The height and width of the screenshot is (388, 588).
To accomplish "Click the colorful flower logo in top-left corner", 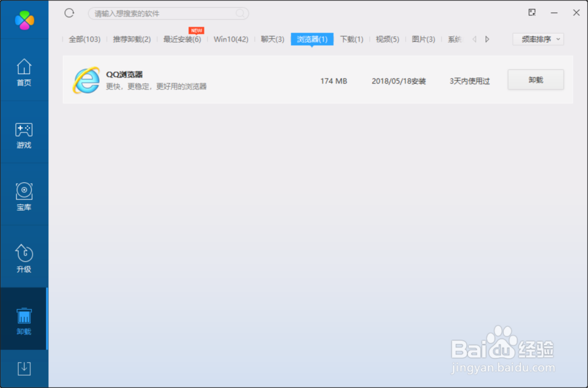I will (x=24, y=19).
